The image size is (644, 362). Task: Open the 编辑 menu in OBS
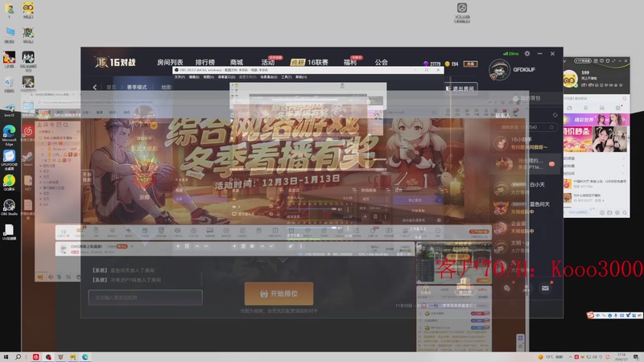[x=194, y=77]
